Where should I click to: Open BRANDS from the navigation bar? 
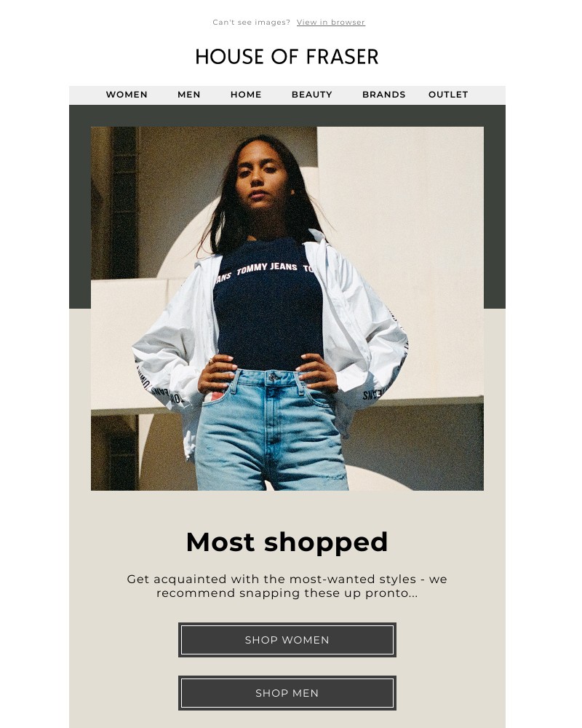point(384,95)
